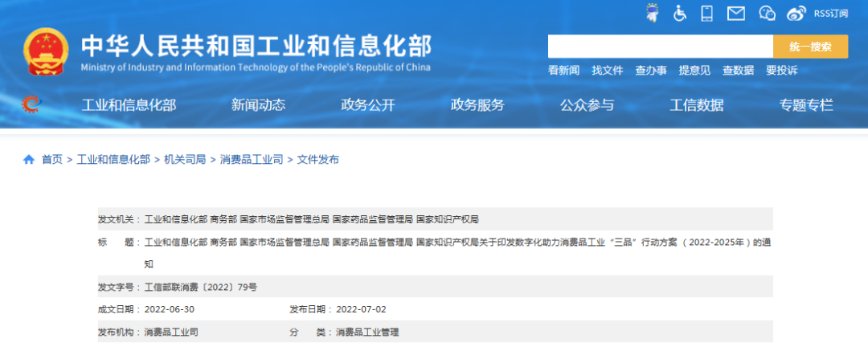Select 查办事 search shortcut
This screenshot has height=351, width=868.
coord(651,71)
